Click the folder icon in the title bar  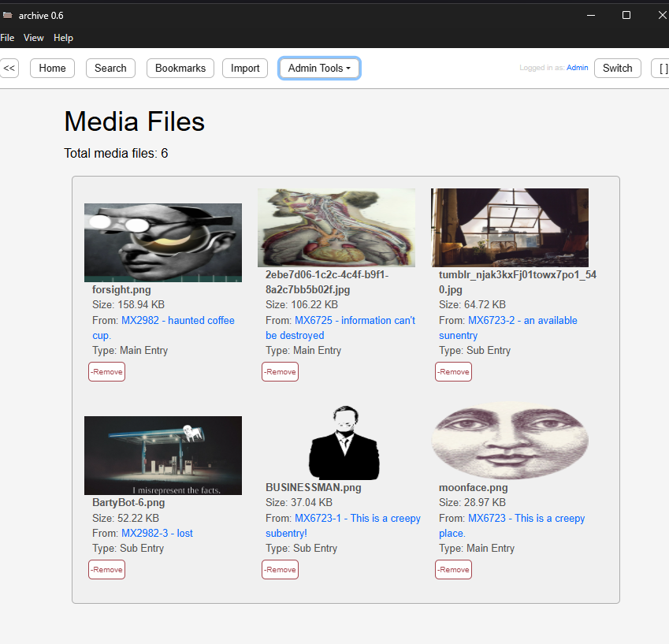8,14
